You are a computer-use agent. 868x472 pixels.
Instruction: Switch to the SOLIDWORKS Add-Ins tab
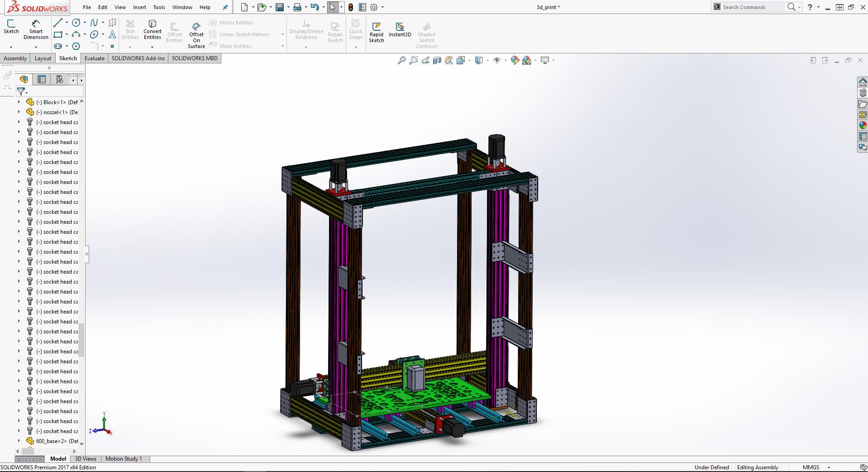pos(138,58)
